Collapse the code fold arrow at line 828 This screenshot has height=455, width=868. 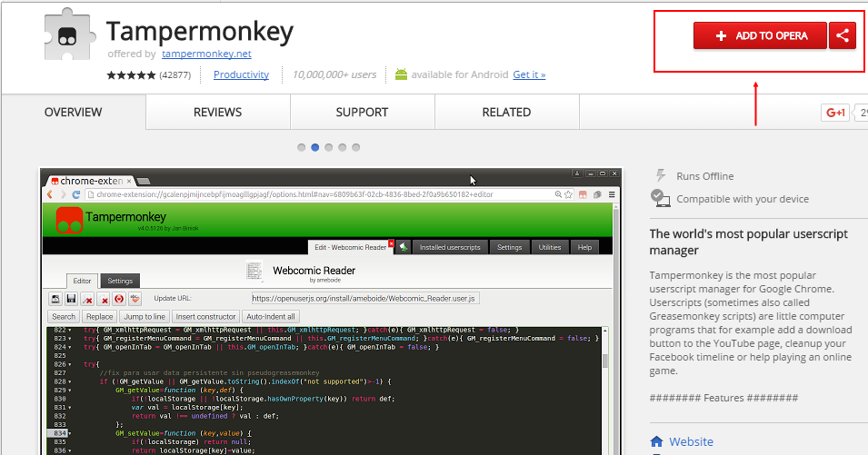click(x=70, y=381)
